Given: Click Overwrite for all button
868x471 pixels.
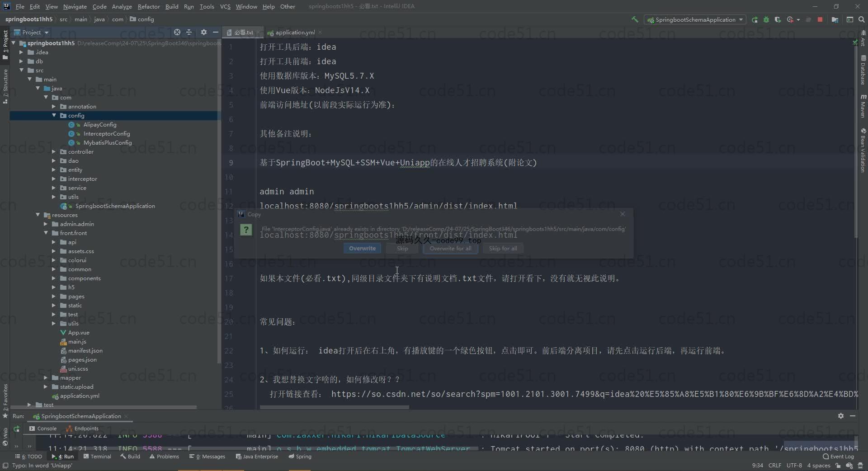Looking at the screenshot, I should 450,248.
